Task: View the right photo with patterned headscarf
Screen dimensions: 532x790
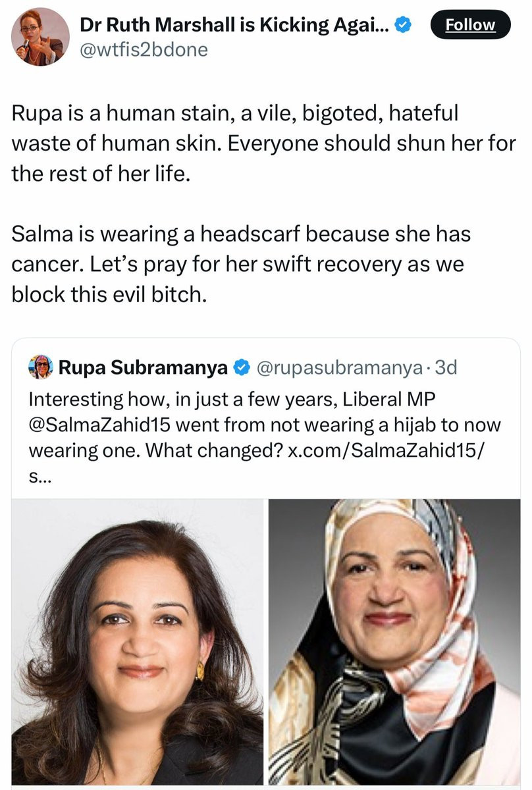Action: [394, 641]
